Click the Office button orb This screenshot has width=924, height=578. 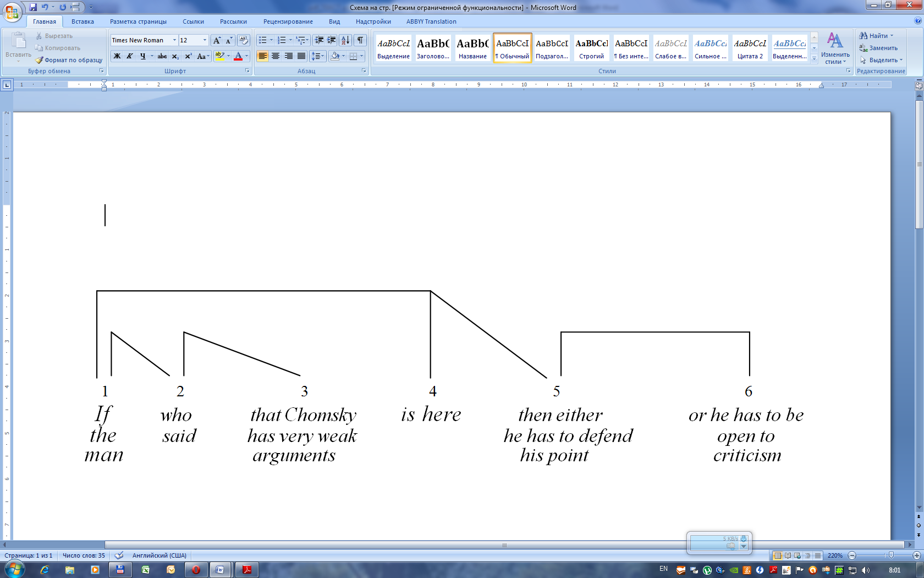pos(12,12)
